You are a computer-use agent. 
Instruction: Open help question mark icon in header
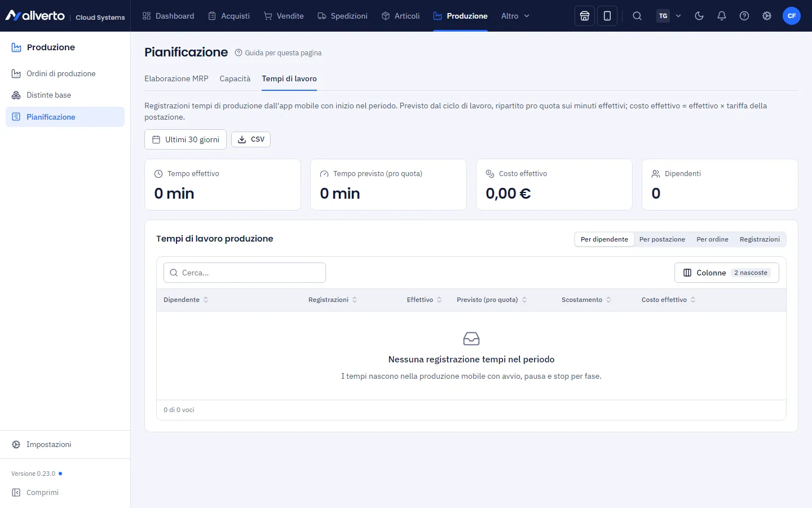744,16
